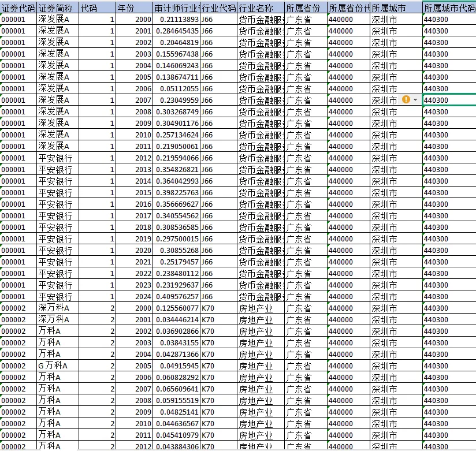476x451 pixels.
Task: Select the 0.155967438 cell for 2003
Action: (176, 54)
